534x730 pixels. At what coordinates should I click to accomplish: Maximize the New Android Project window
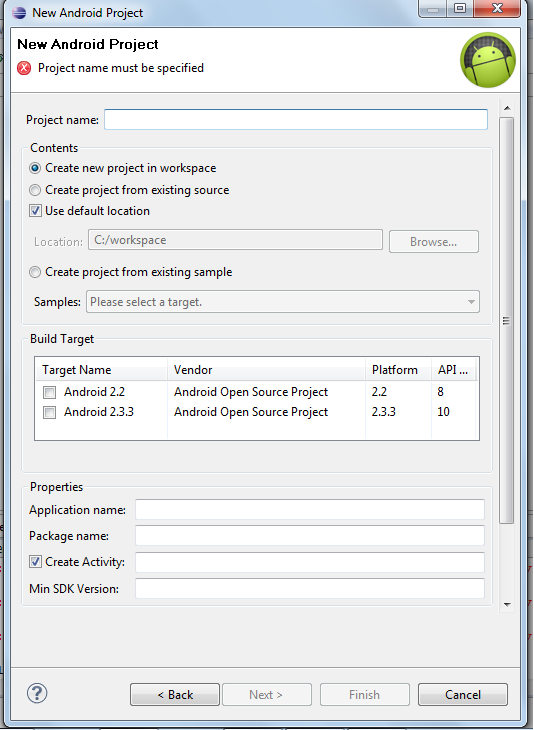[460, 8]
